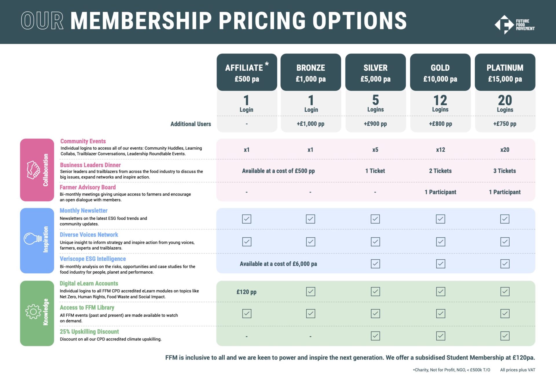Toggle Veriscope ESG Intelligence checkbox for Silver
Viewport: 556px width, 392px height.
(375, 264)
